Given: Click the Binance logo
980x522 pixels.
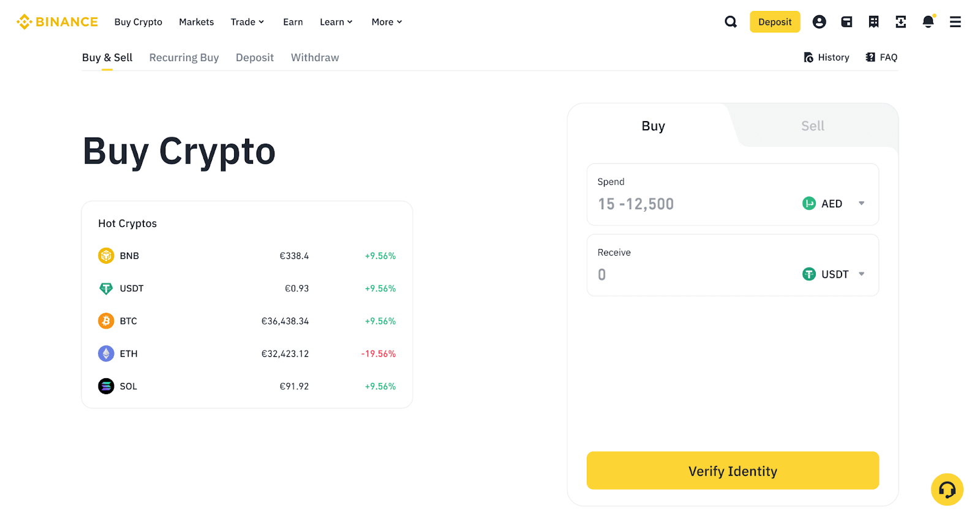Looking at the screenshot, I should point(57,22).
